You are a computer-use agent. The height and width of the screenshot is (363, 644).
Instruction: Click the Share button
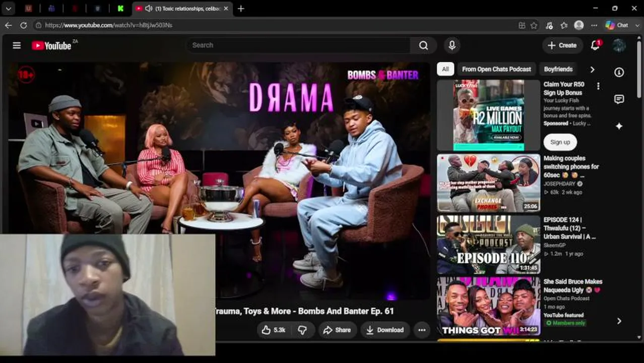[337, 330]
